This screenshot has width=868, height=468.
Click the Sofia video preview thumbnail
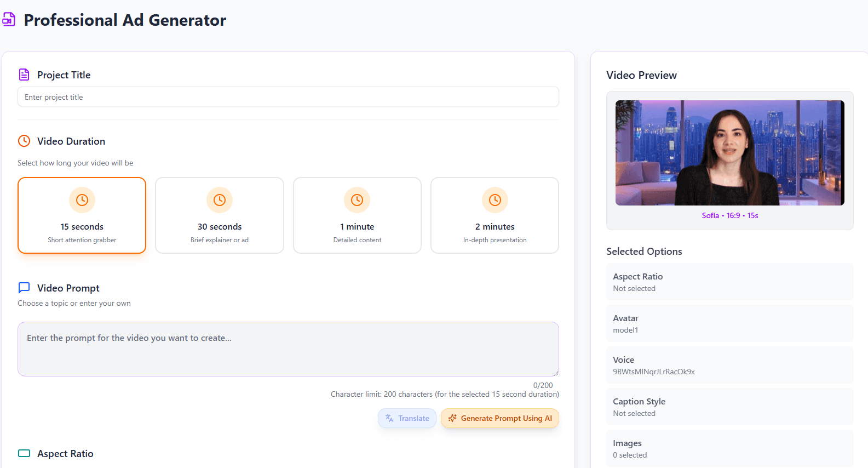(x=729, y=153)
